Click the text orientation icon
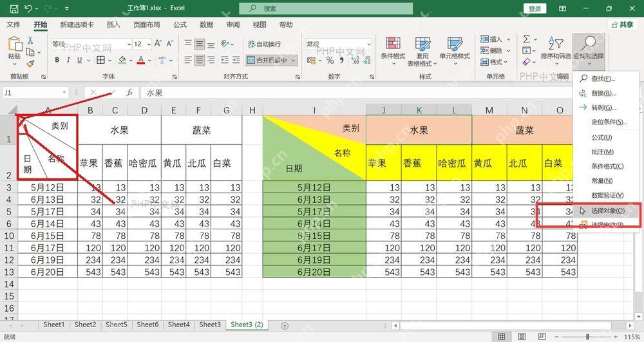 (x=225, y=44)
